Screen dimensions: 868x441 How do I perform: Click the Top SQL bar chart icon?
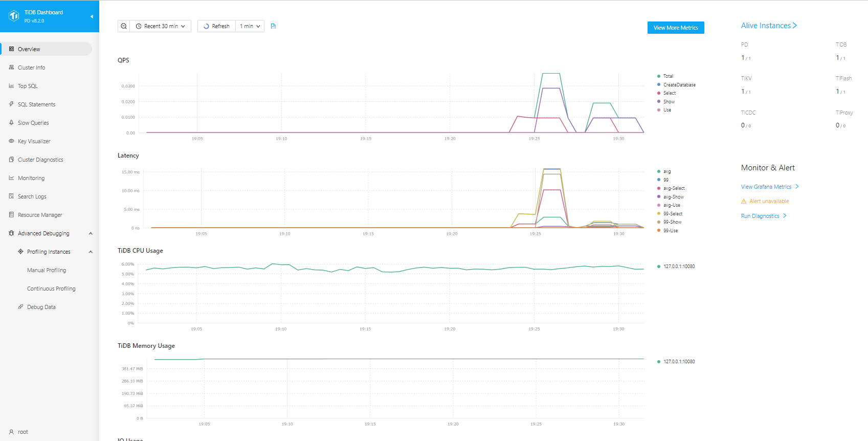(x=11, y=86)
